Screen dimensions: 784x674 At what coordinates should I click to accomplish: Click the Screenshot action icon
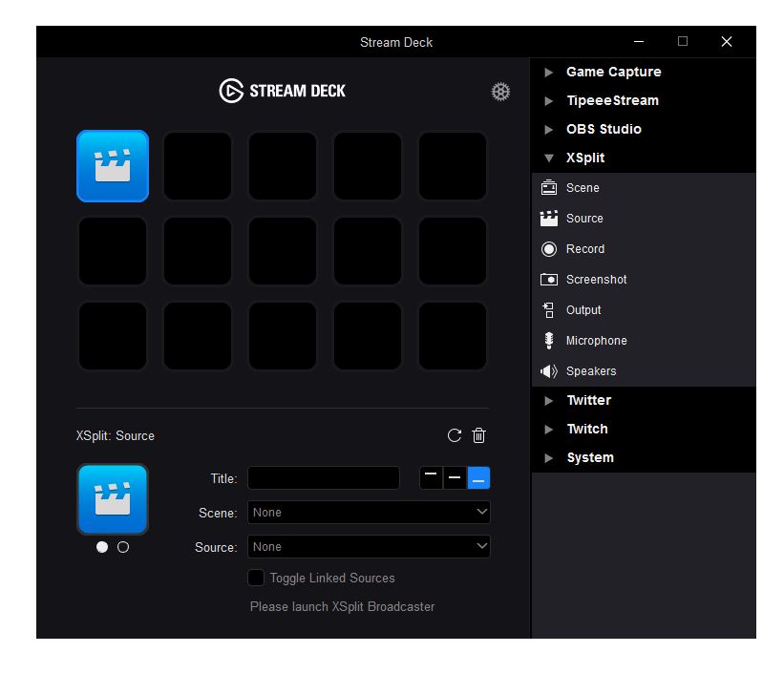click(548, 279)
